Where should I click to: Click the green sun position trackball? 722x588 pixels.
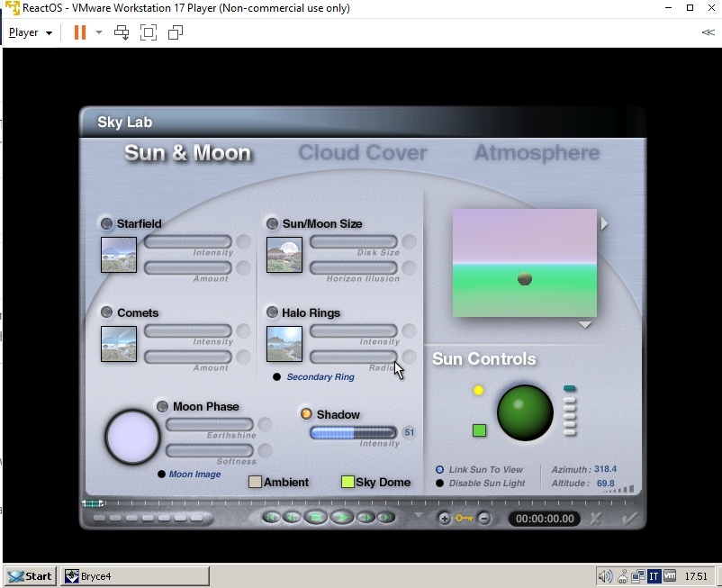coord(525,412)
